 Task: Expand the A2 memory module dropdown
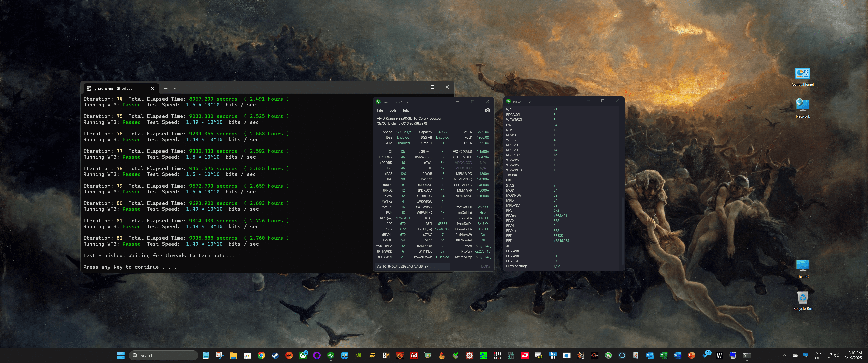point(447,266)
